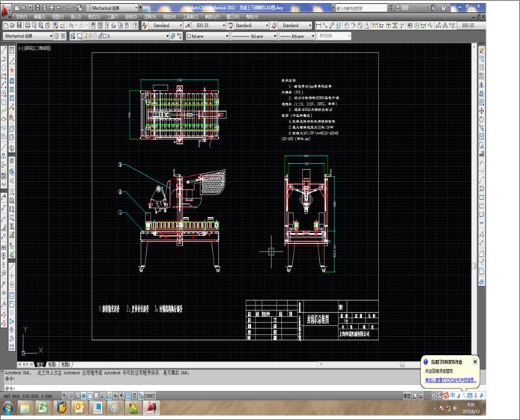Screen dimensions: 520x420
Task: Click the layer properties manager icon
Action: 69,35
